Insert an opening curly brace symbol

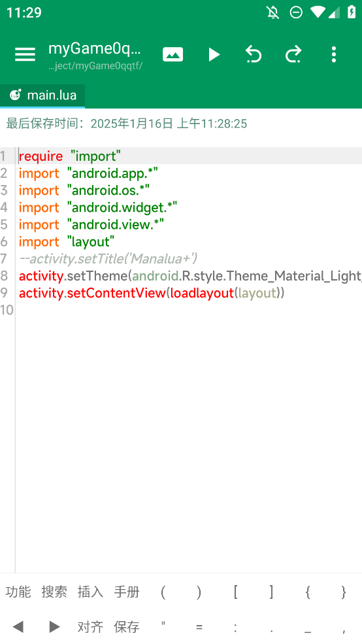(x=308, y=592)
